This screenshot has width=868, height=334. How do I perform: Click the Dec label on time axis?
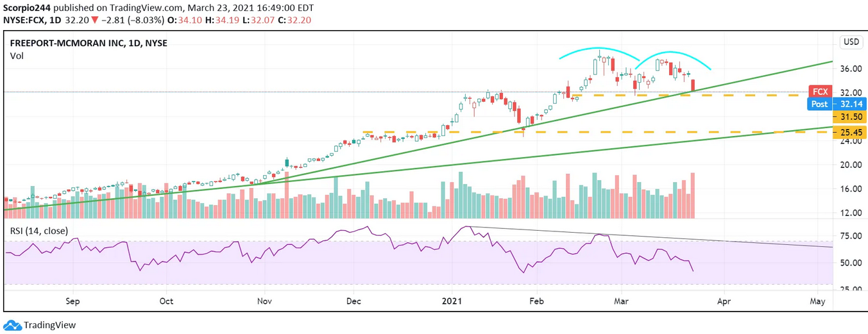pos(353,300)
